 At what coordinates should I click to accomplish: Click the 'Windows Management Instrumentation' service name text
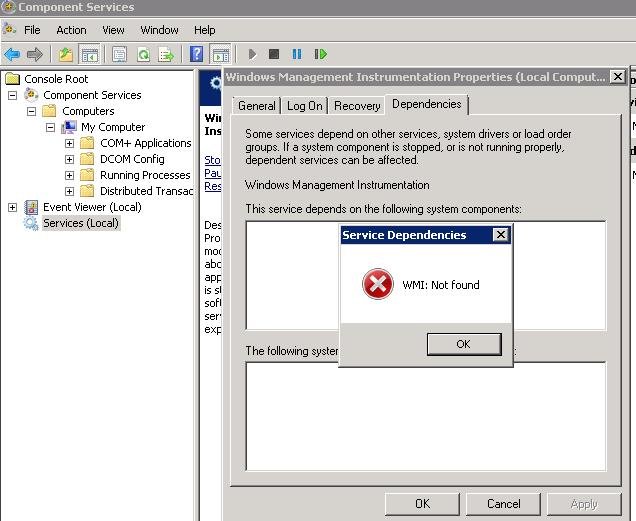pyautogui.click(x=337, y=185)
